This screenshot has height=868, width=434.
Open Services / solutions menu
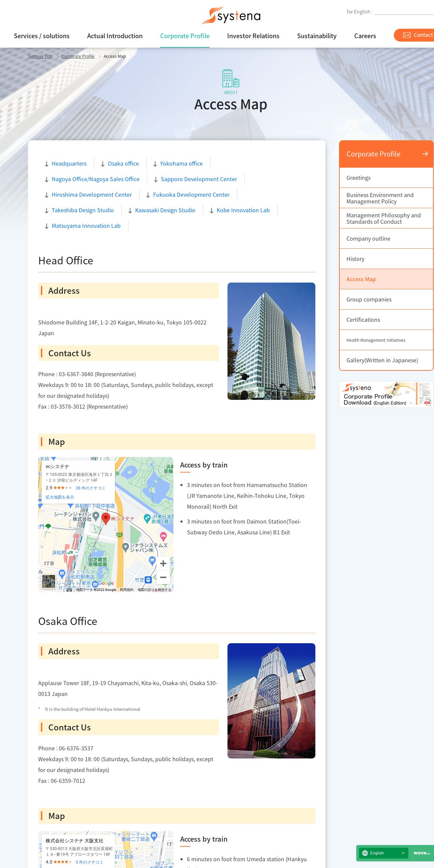42,36
